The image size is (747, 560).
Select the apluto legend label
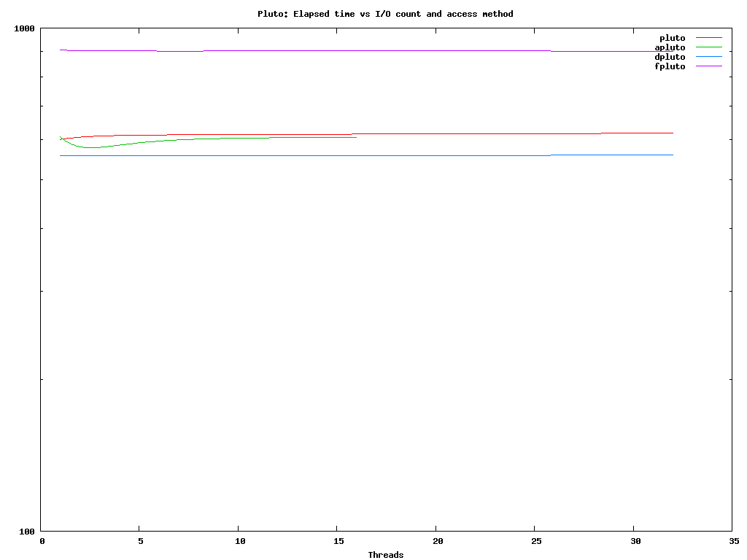670,47
